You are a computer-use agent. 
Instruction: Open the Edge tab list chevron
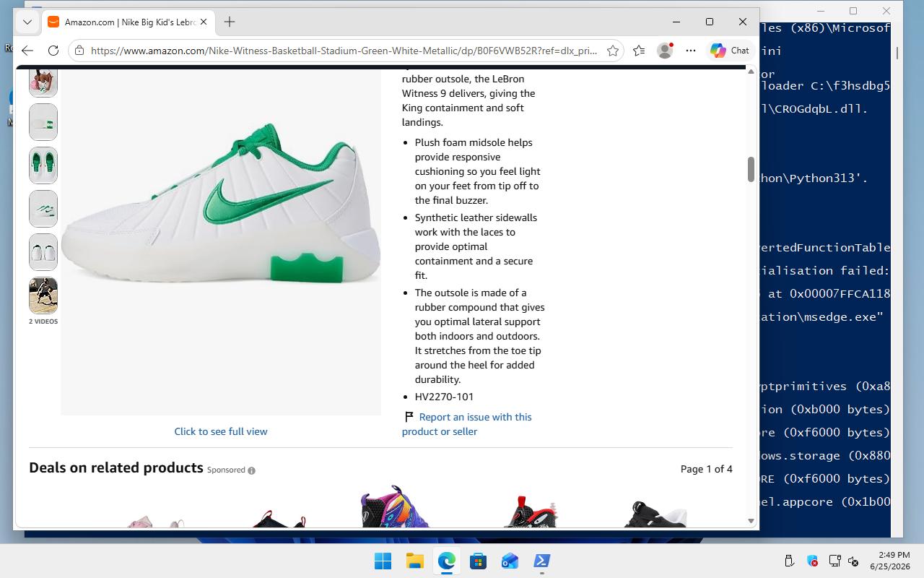[x=27, y=22]
